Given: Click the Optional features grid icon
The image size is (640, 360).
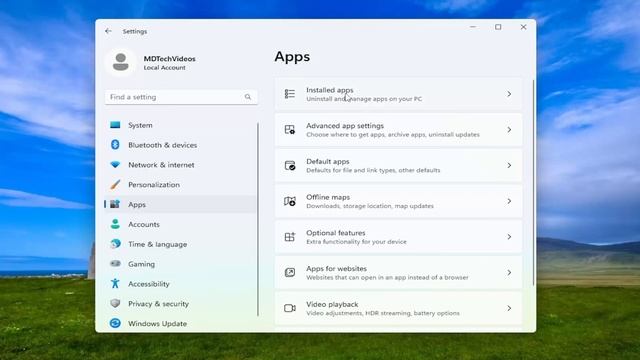Looking at the screenshot, I should (290, 237).
